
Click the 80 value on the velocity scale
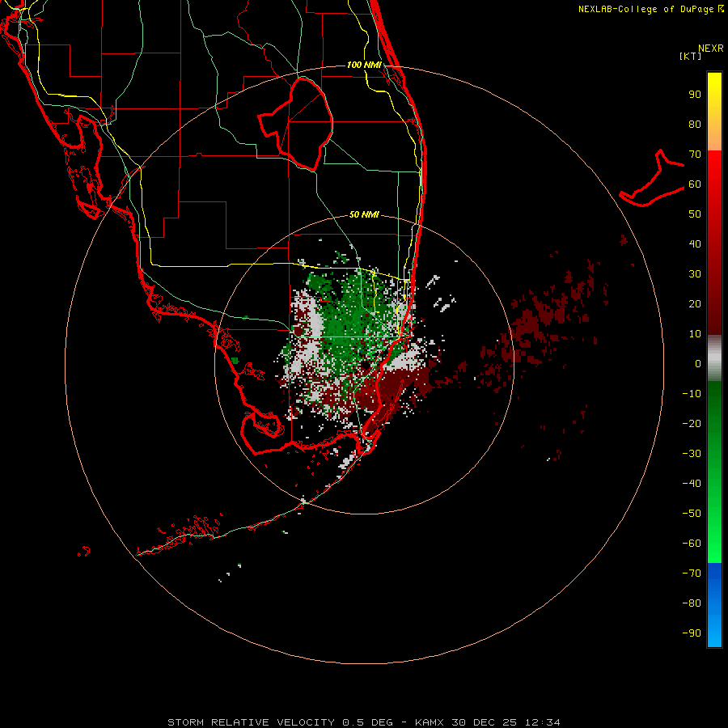tap(695, 125)
